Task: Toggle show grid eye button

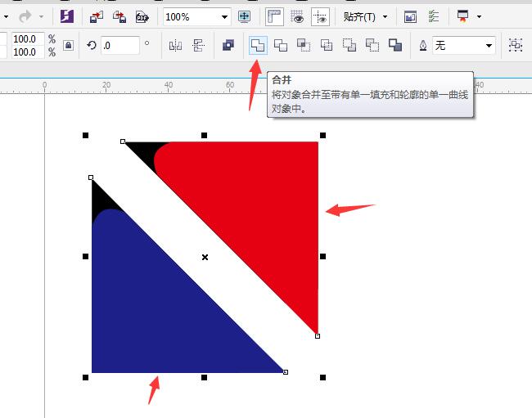Action: [297, 16]
